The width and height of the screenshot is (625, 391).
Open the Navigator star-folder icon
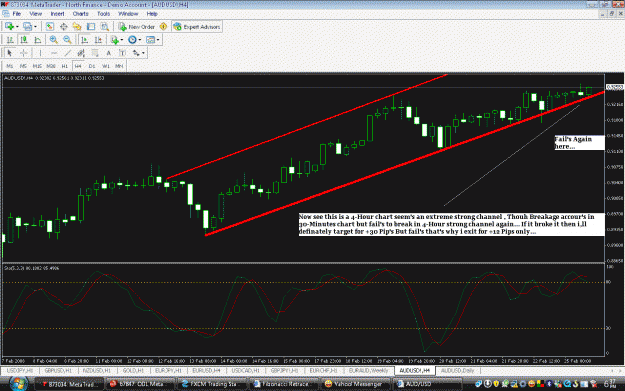pos(77,27)
